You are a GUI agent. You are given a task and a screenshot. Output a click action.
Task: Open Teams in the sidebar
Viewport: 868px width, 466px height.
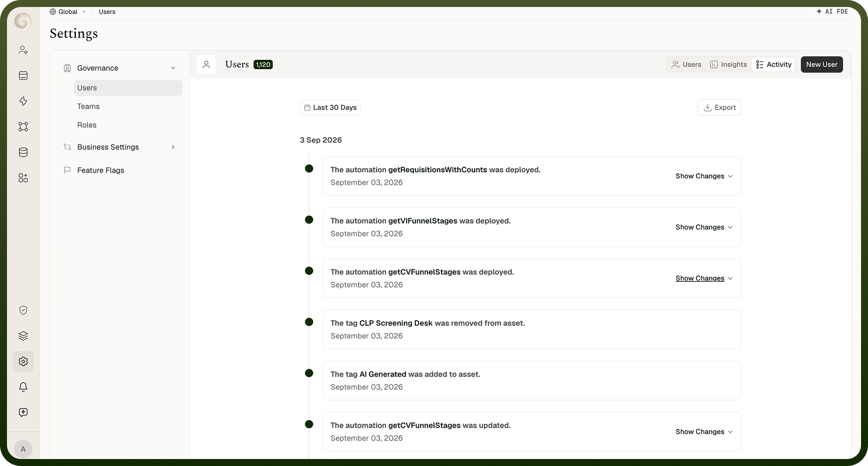point(88,106)
